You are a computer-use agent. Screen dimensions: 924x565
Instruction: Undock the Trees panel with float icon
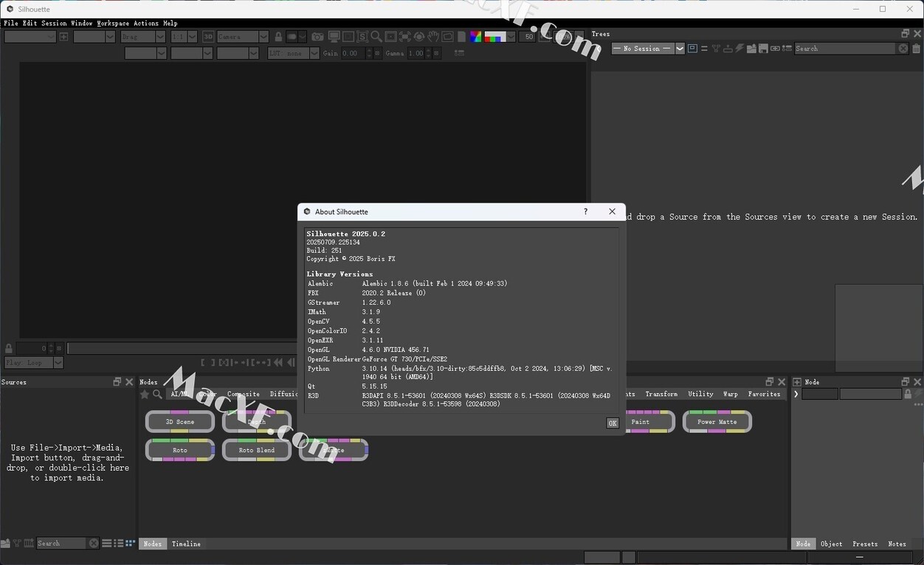click(x=906, y=34)
